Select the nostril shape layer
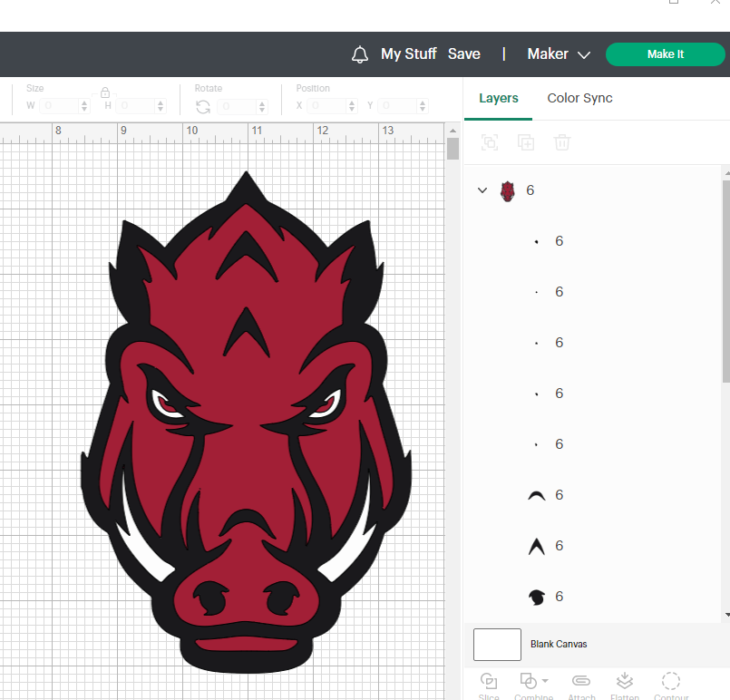The image size is (730, 700). (536, 597)
